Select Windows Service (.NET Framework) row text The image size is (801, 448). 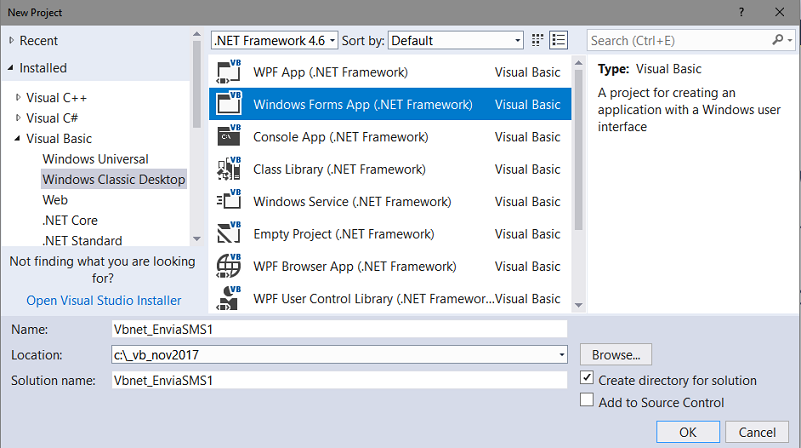(352, 201)
